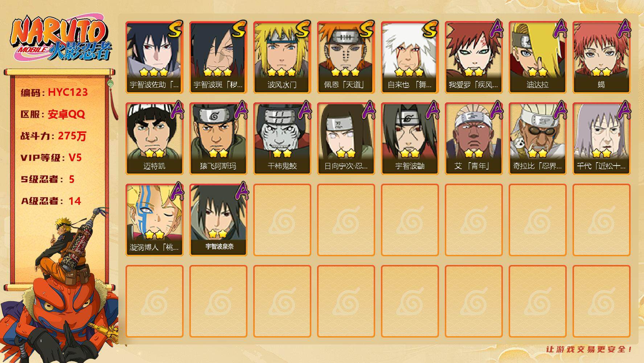Click the 迈特凯 ninja portrait
This screenshot has height=363, width=644.
click(x=155, y=138)
